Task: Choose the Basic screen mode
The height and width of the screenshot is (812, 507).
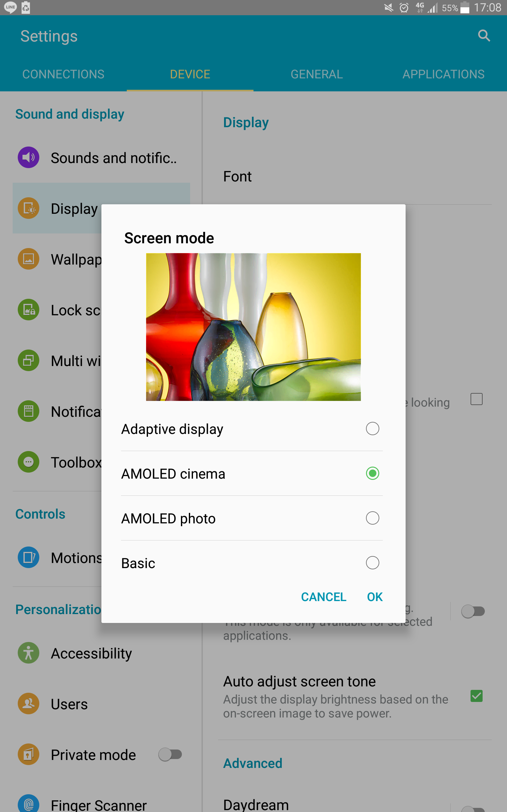Action: point(372,563)
